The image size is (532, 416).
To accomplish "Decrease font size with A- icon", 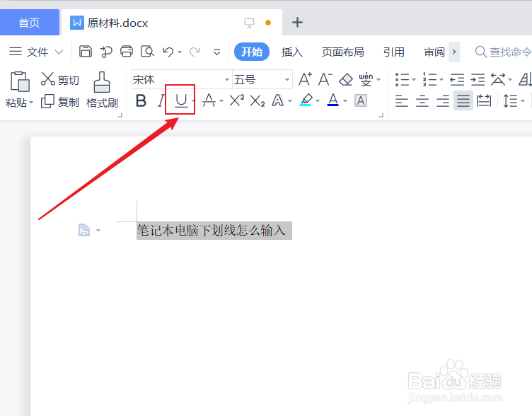I will tap(325, 79).
